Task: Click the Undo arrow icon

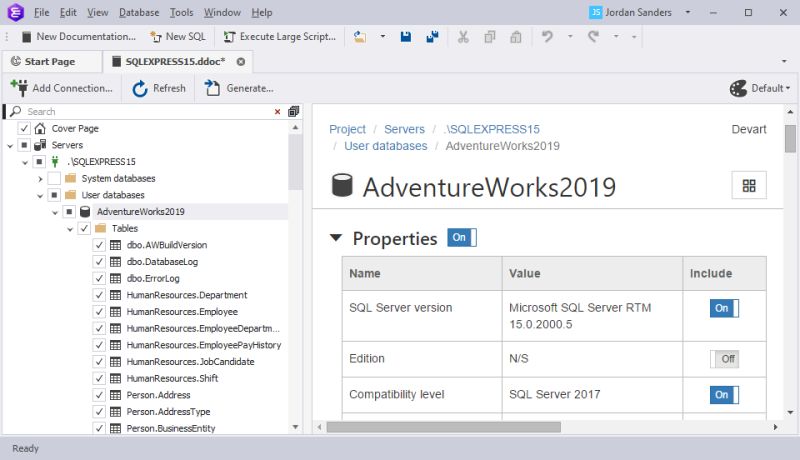Action: click(x=547, y=37)
